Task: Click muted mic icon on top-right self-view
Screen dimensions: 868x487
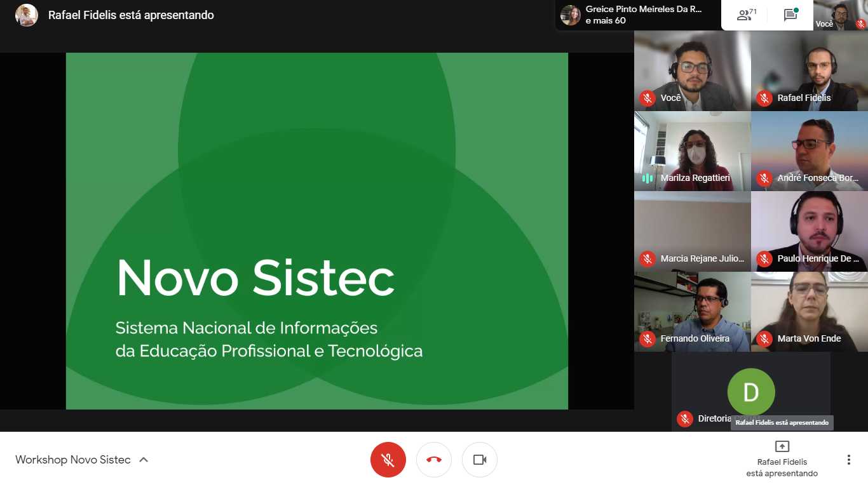Action: coord(861,24)
